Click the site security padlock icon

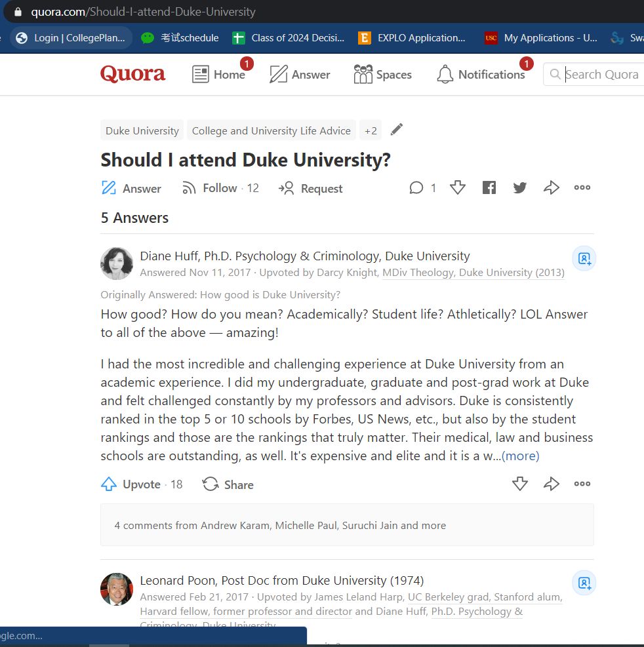pos(18,12)
